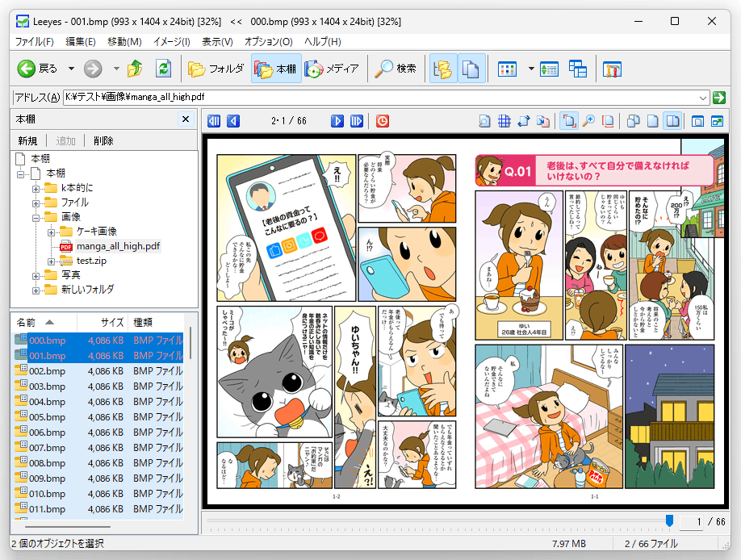Screen dimensions: 741x560
Task: Click the magnifier zoom icon in viewer toolbar
Action: point(588,122)
